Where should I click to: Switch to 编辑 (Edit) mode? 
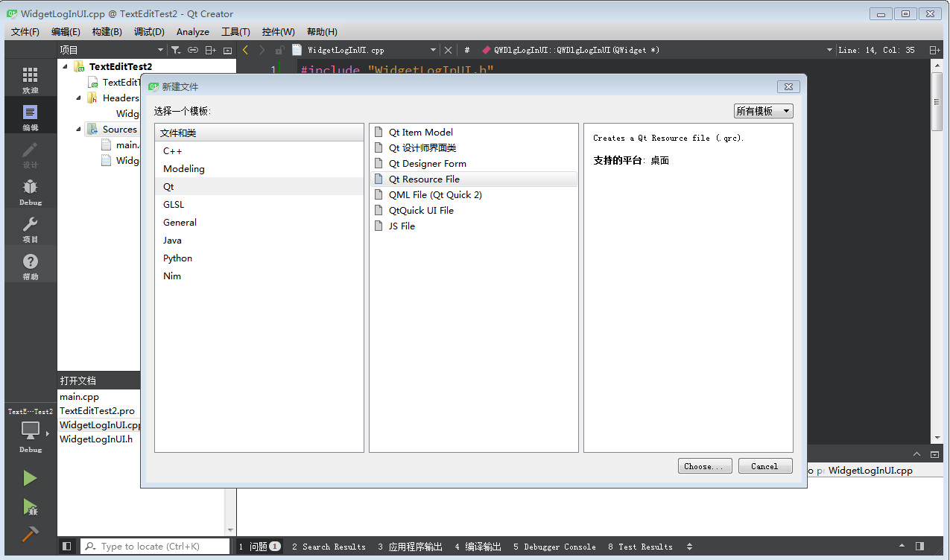pyautogui.click(x=30, y=117)
